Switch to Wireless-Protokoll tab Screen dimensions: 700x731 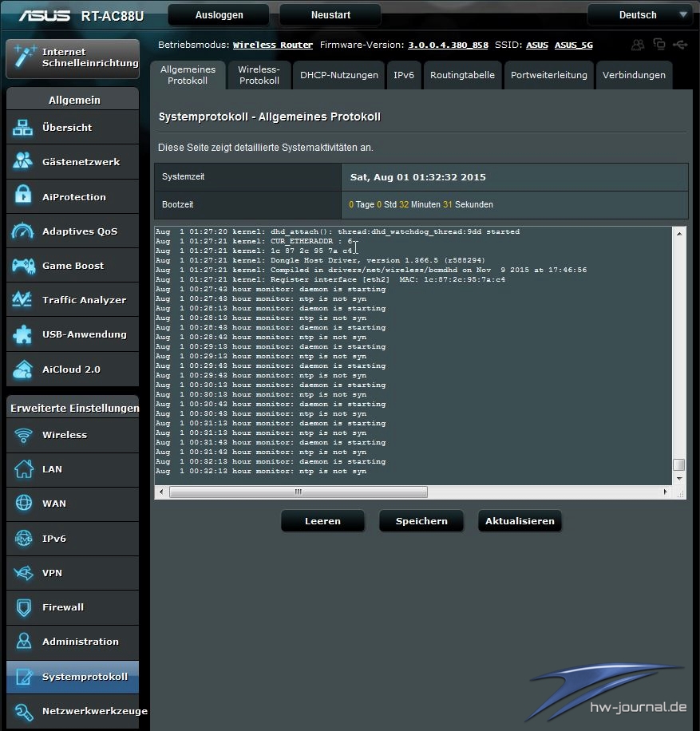(x=259, y=75)
